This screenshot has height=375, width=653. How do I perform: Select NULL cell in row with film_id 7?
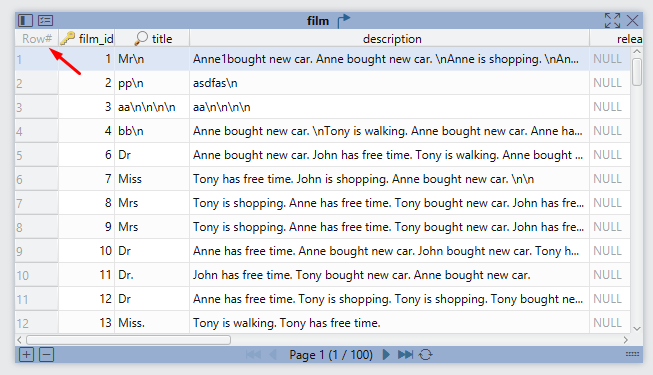(610, 179)
